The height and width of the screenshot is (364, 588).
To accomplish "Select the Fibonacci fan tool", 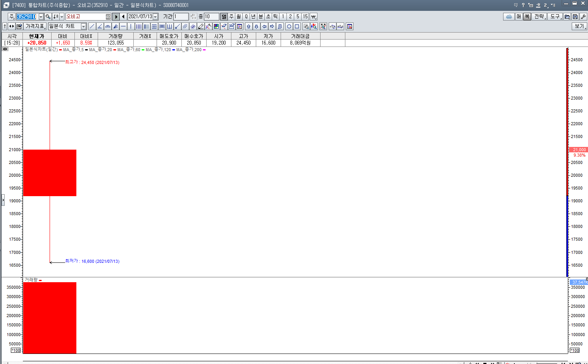I will pos(115,26).
